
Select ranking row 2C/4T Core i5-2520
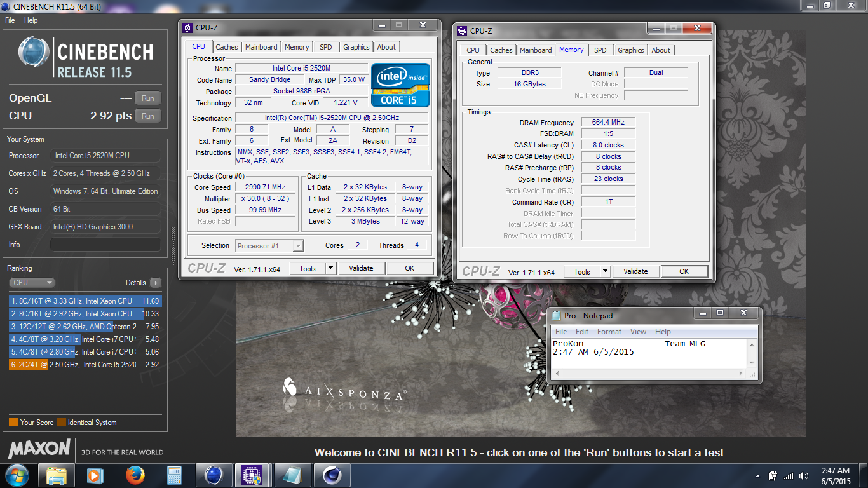pos(85,365)
